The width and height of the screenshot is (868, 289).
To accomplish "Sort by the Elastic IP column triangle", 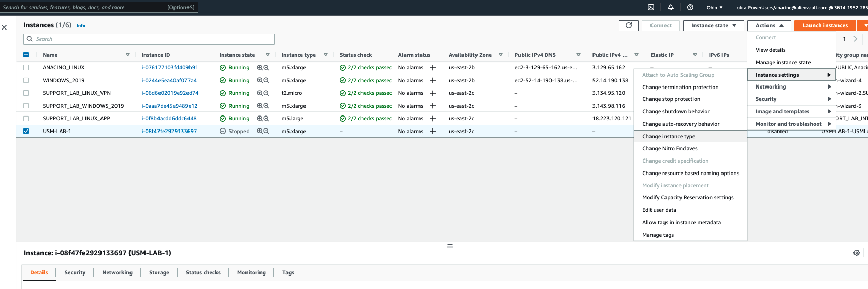I will tap(695, 55).
